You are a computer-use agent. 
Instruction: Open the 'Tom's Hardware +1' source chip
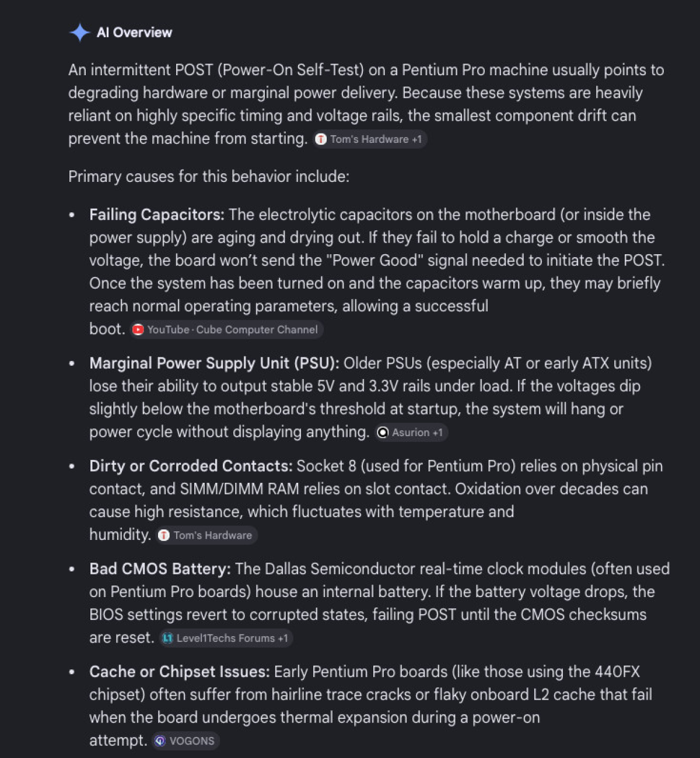pos(370,139)
